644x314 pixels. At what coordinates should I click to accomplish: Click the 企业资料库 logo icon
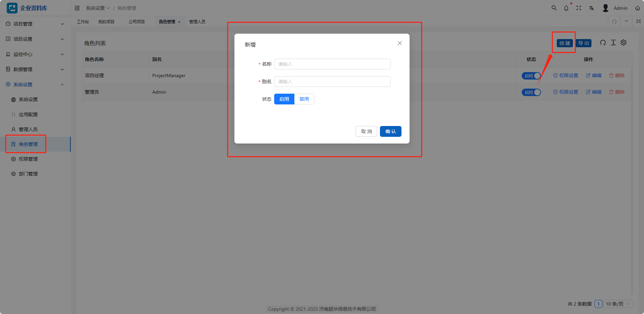coord(12,8)
